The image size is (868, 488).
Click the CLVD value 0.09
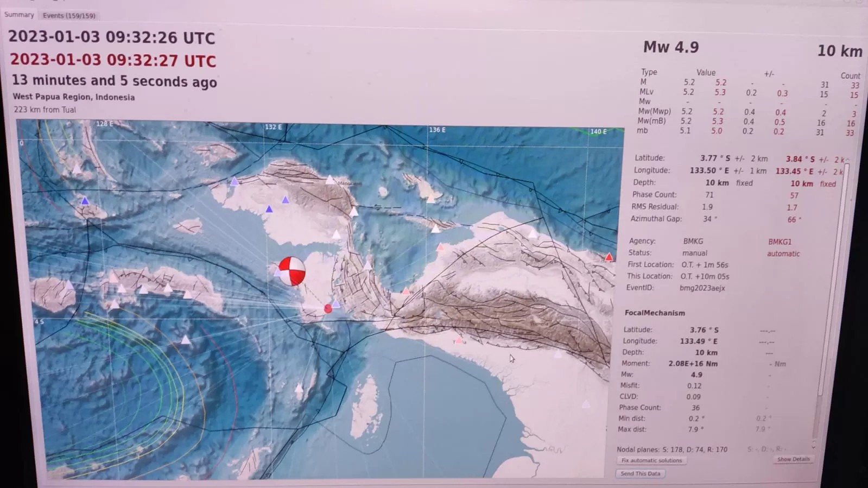[693, 397]
